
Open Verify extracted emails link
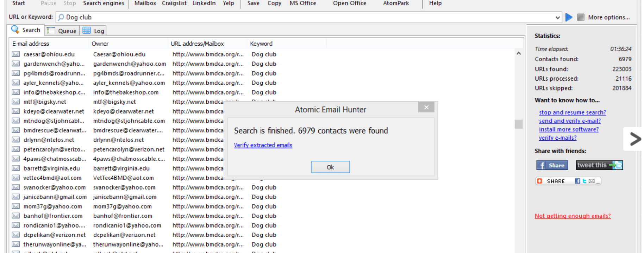tap(263, 145)
